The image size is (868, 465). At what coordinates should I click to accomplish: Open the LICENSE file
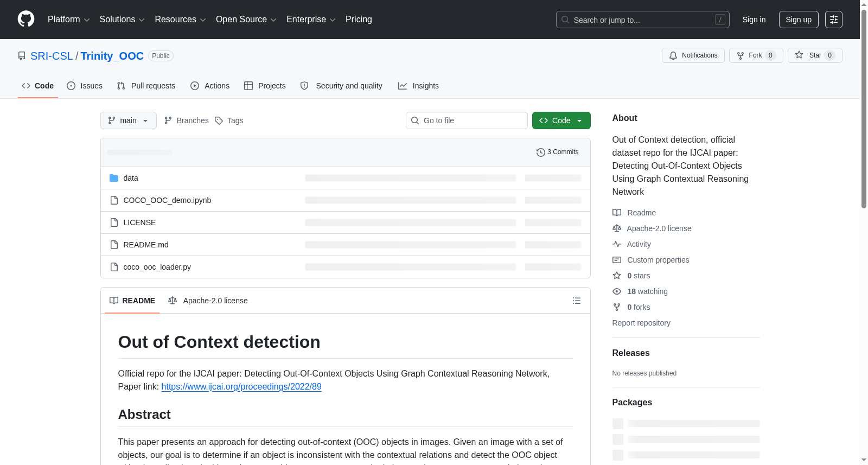[x=139, y=222]
